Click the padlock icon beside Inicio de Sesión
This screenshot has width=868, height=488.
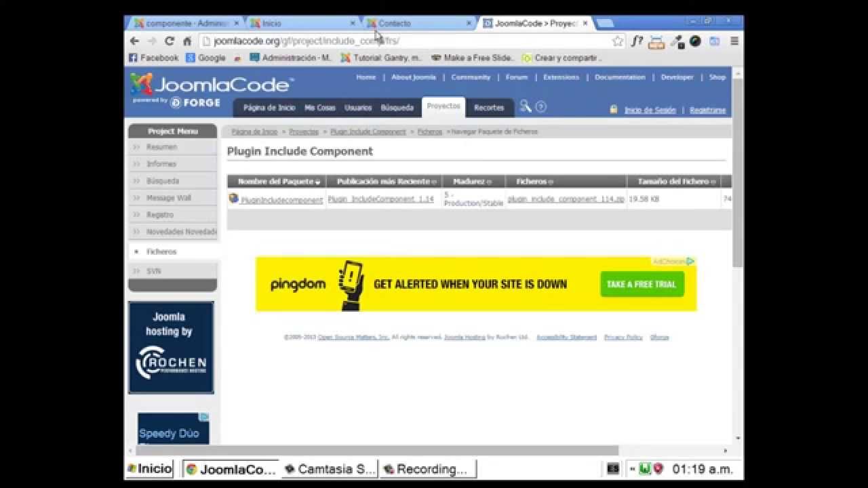click(614, 109)
